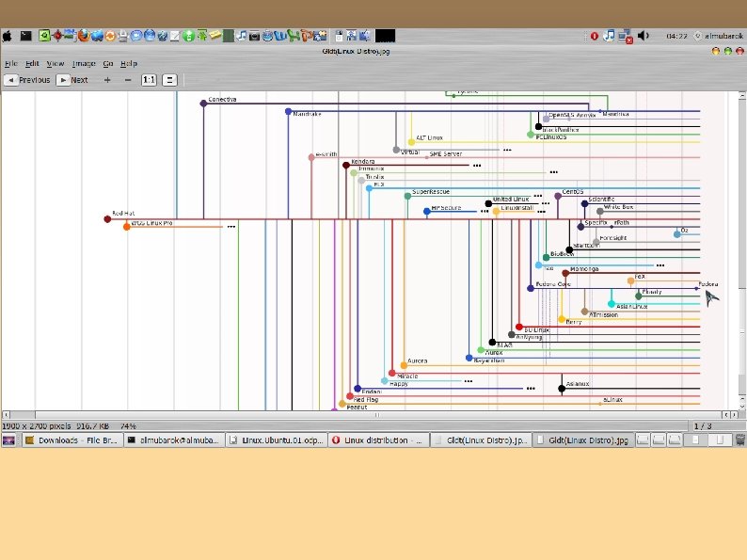Click the Momonga label in the diagram

point(584,269)
